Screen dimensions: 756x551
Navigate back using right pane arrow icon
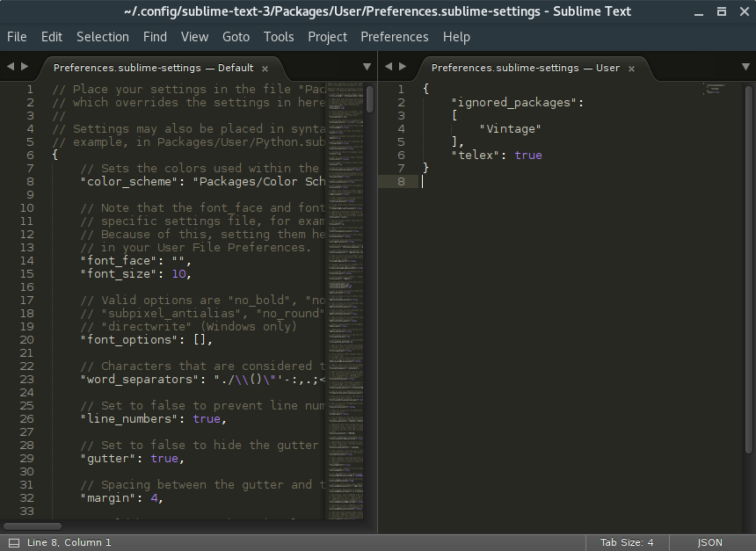(x=389, y=65)
